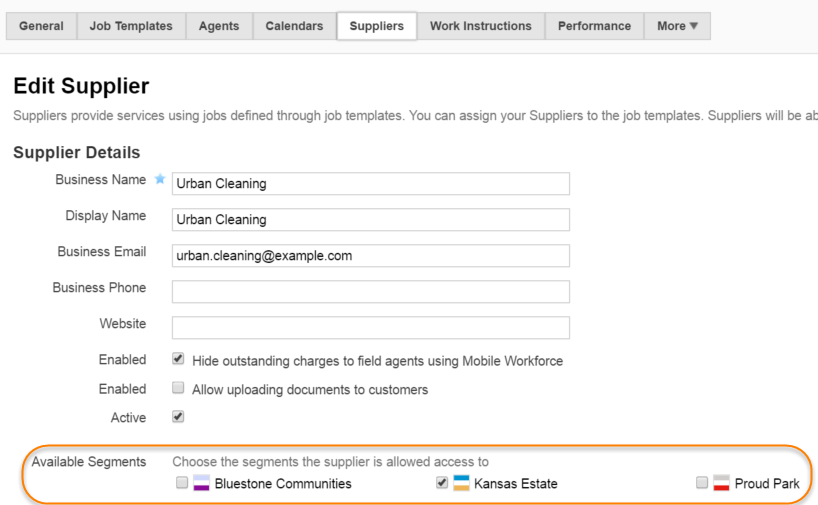Expand the More dropdown menu
The width and height of the screenshot is (818, 505).
tap(677, 26)
